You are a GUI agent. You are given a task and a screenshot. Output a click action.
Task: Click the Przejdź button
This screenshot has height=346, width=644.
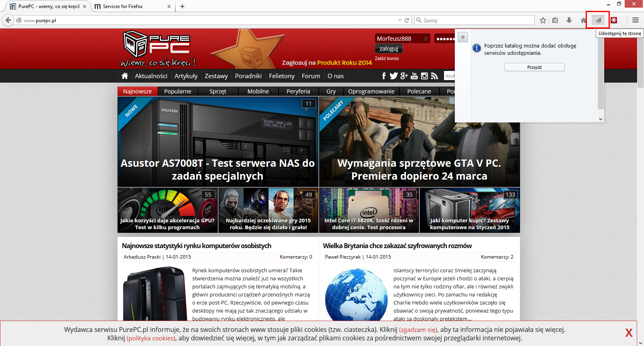pyautogui.click(x=534, y=67)
